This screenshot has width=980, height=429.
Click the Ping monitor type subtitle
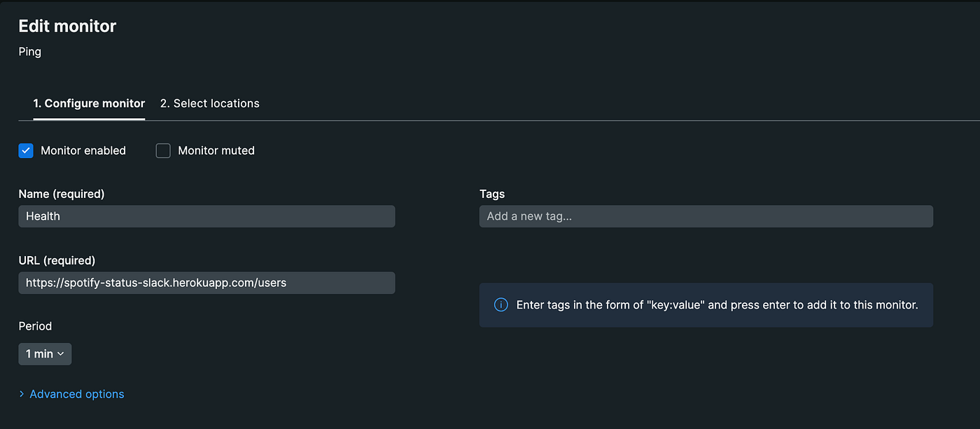click(30, 52)
